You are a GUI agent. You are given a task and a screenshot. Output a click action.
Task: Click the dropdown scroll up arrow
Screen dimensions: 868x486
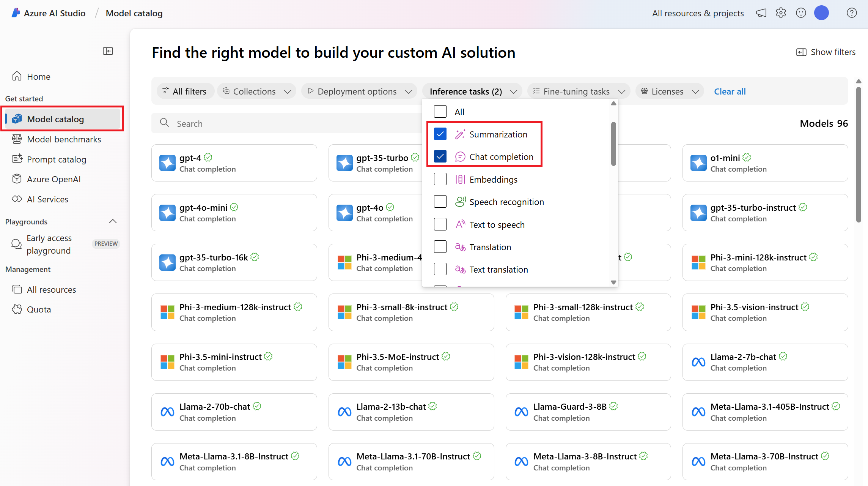[x=613, y=103]
